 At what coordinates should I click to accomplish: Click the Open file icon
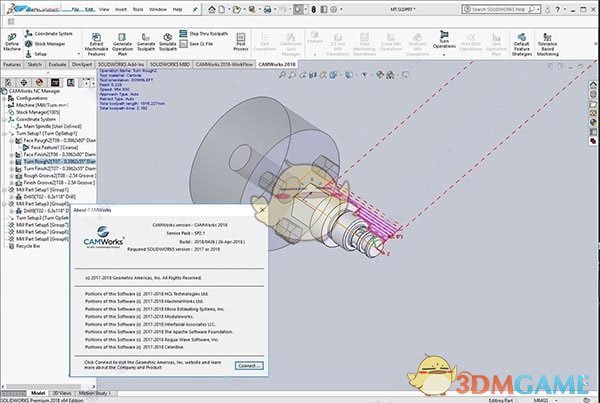click(x=236, y=9)
